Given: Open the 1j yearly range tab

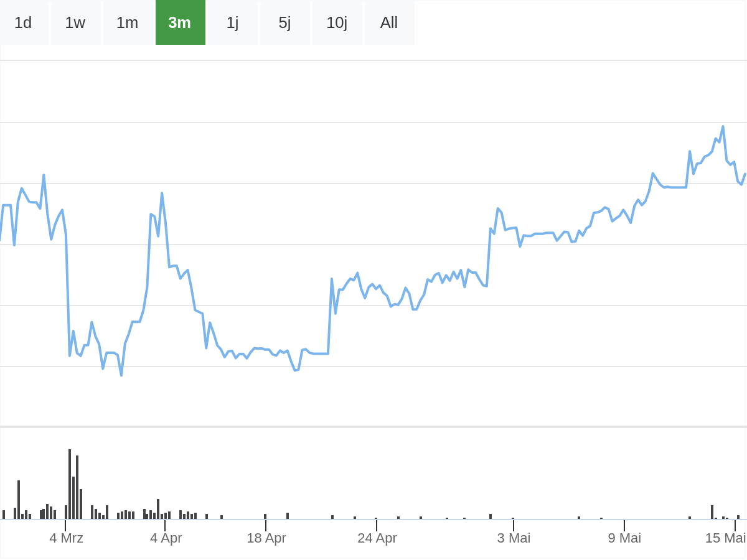Looking at the screenshot, I should [x=232, y=22].
